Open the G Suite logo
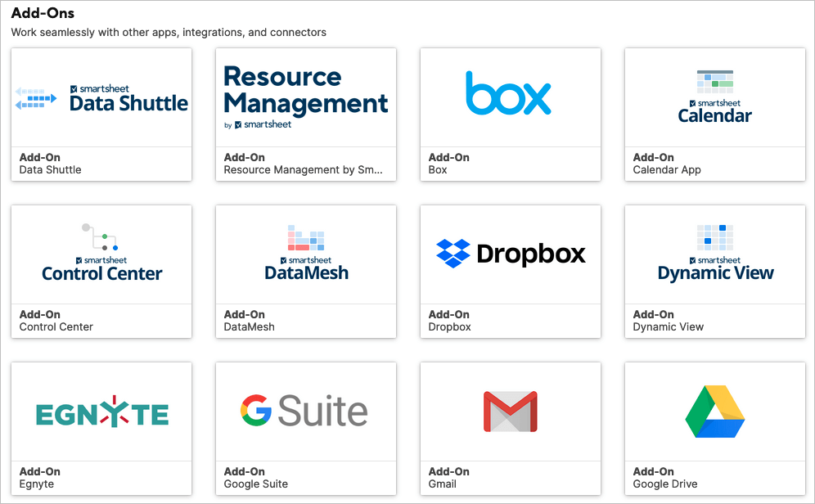 [304, 411]
